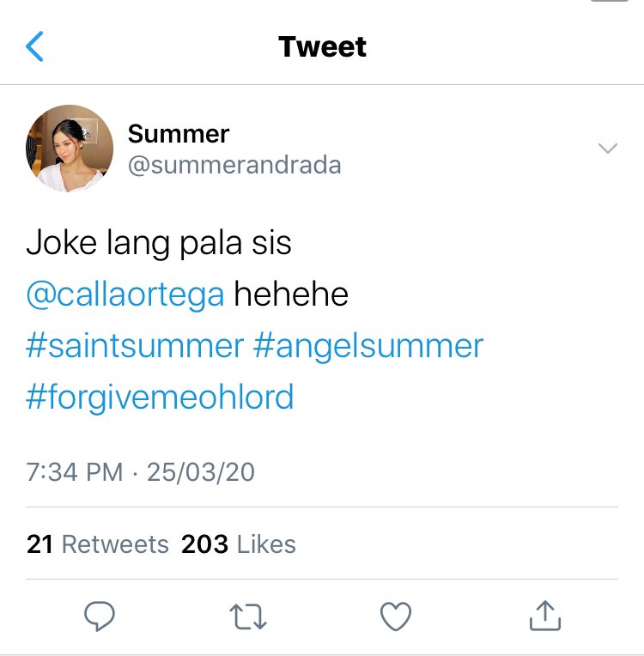Open the @callaortega mention
This screenshot has height=656, width=644.
click(125, 295)
